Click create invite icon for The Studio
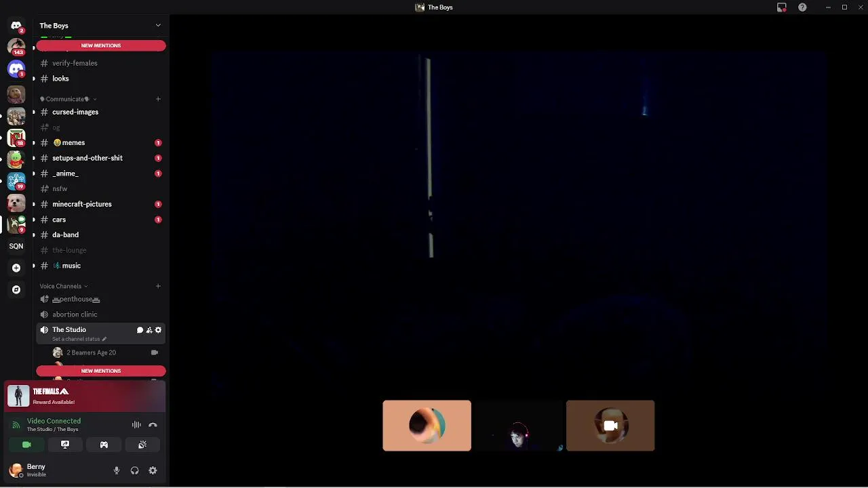Viewport: 868px width, 488px height. click(149, 330)
